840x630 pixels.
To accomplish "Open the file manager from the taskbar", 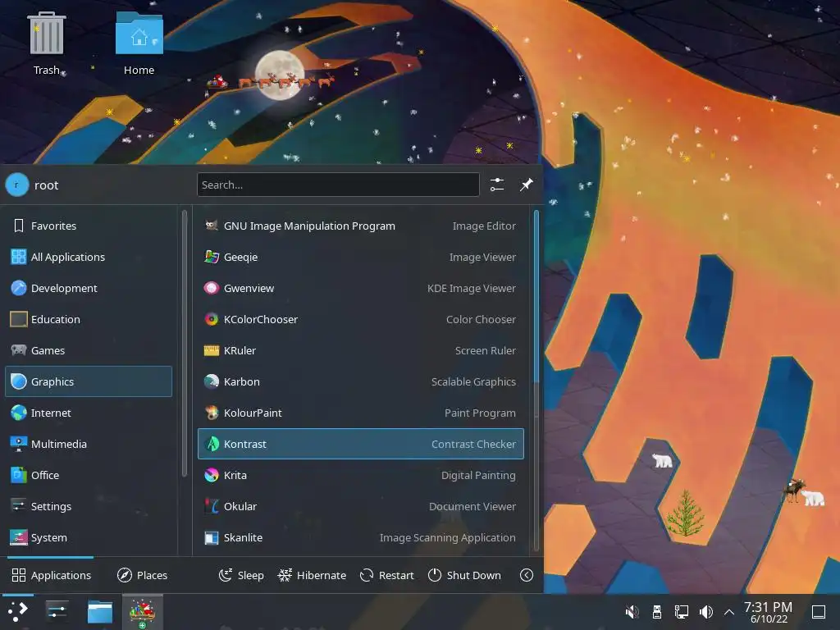I will [x=100, y=612].
